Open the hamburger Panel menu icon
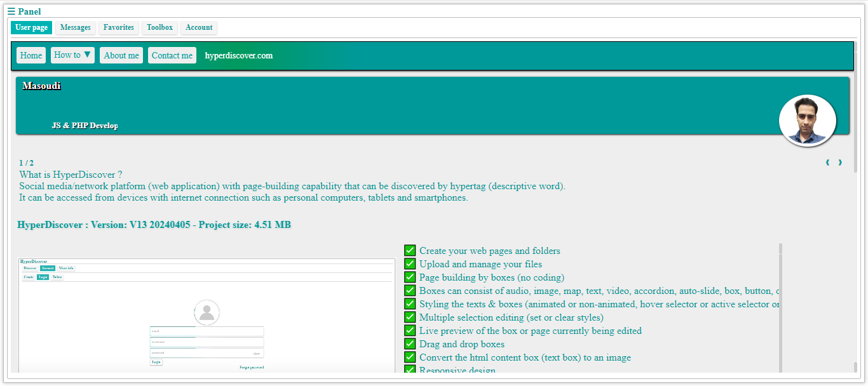The width and height of the screenshot is (868, 386). coord(11,11)
